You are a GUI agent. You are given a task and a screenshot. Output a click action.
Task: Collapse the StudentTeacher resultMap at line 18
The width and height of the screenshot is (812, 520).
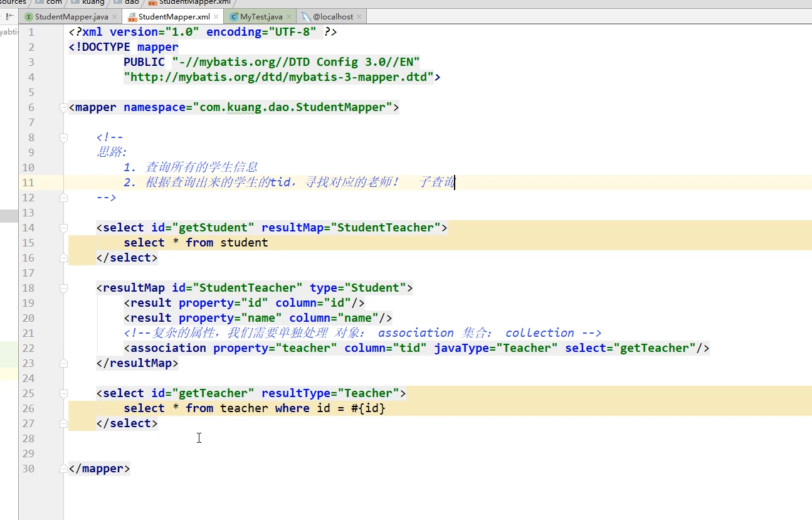(63, 288)
